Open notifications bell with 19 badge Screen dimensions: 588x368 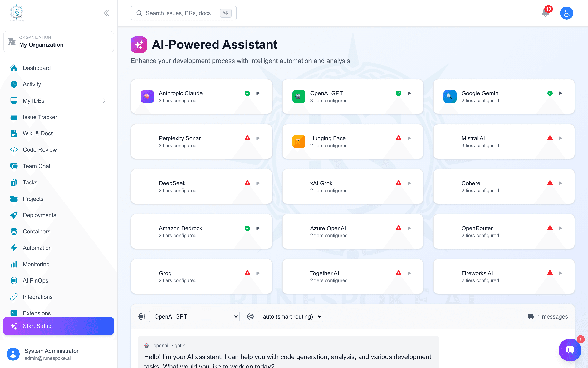[546, 13]
